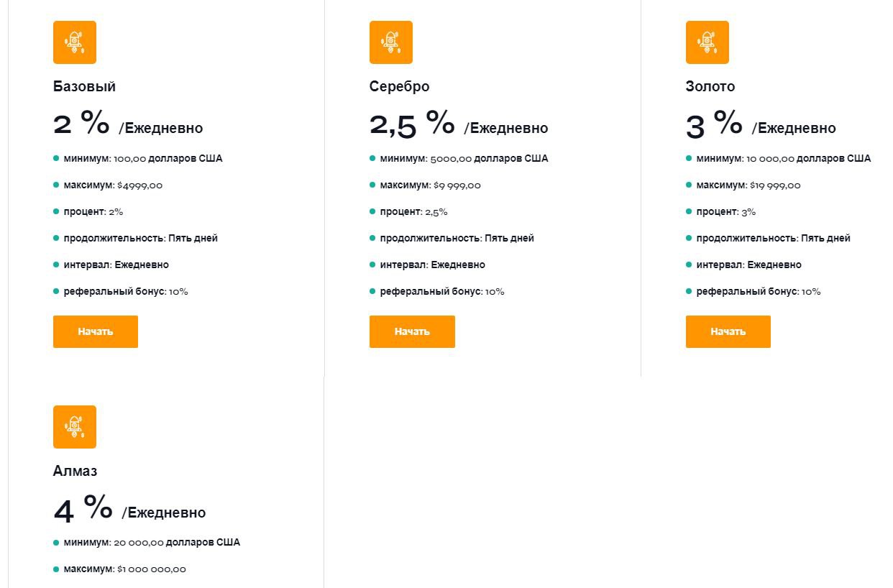Click the 4 % daily rate heading
The height and width of the screenshot is (588, 893).
[x=129, y=509]
